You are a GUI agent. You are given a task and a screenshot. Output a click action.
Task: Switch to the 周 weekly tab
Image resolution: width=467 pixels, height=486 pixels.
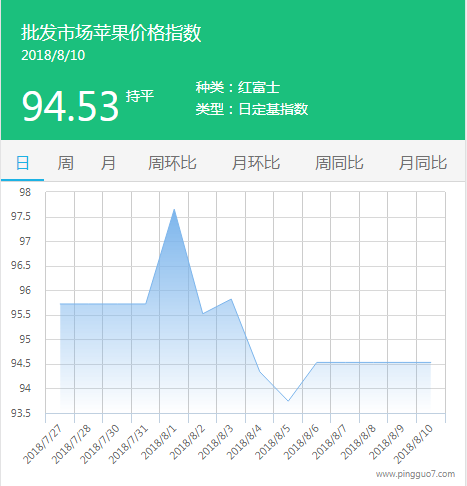(65, 163)
